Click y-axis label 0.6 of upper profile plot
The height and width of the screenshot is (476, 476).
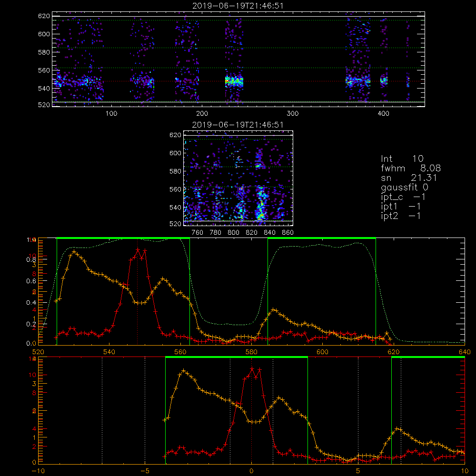[31, 281]
